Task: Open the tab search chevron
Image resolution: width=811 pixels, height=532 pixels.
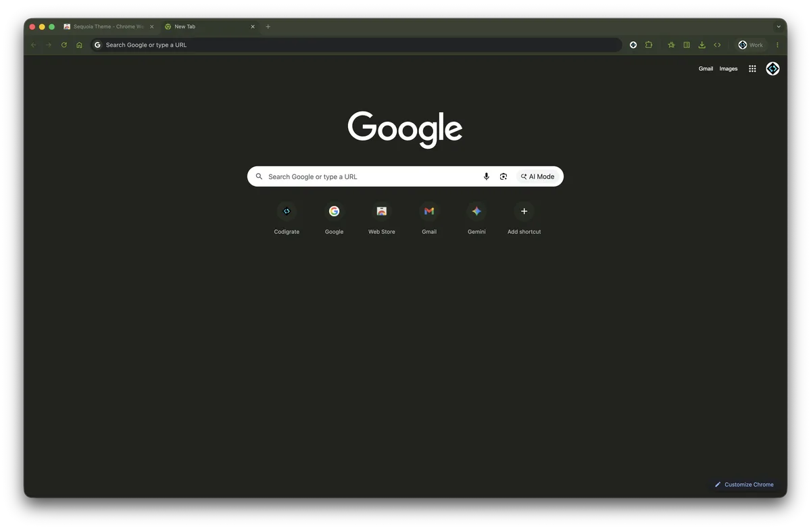Action: (779, 27)
